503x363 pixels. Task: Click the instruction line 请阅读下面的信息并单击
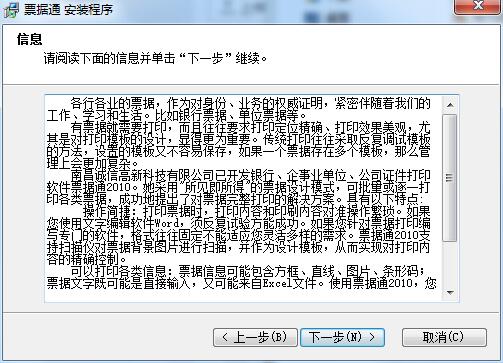[155, 59]
